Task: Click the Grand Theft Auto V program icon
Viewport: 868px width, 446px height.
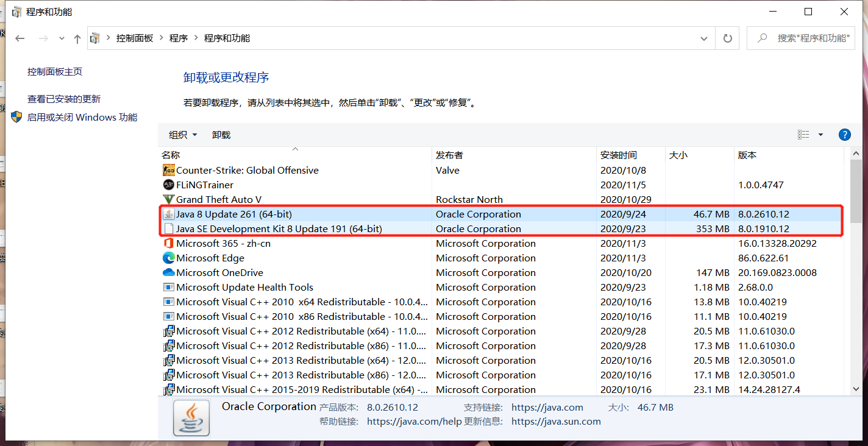Action: 169,200
